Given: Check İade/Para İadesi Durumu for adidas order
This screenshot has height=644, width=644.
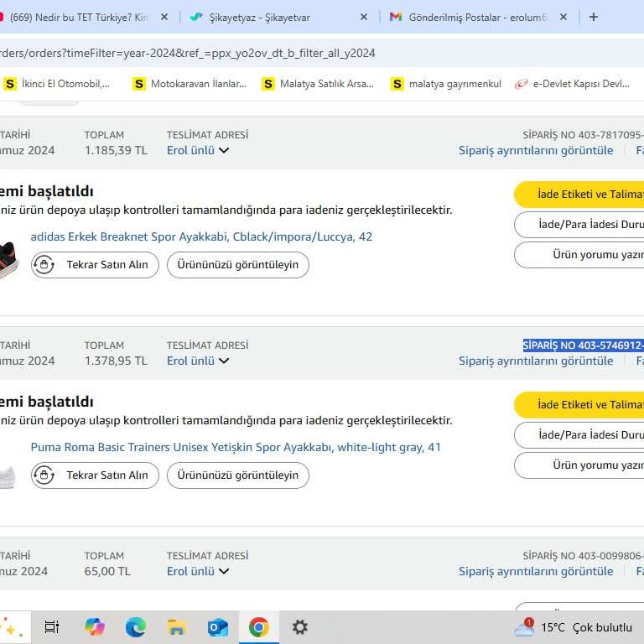Looking at the screenshot, I should coord(579,225).
